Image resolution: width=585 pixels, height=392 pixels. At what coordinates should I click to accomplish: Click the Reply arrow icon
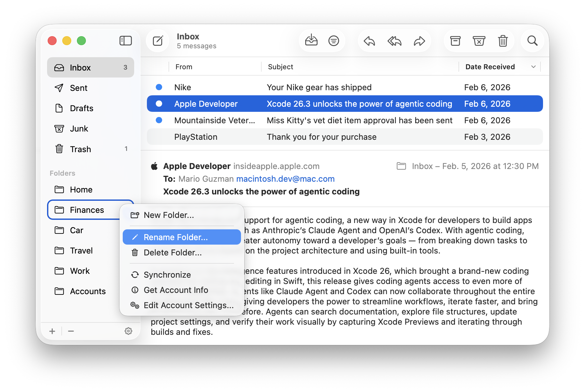tap(369, 41)
